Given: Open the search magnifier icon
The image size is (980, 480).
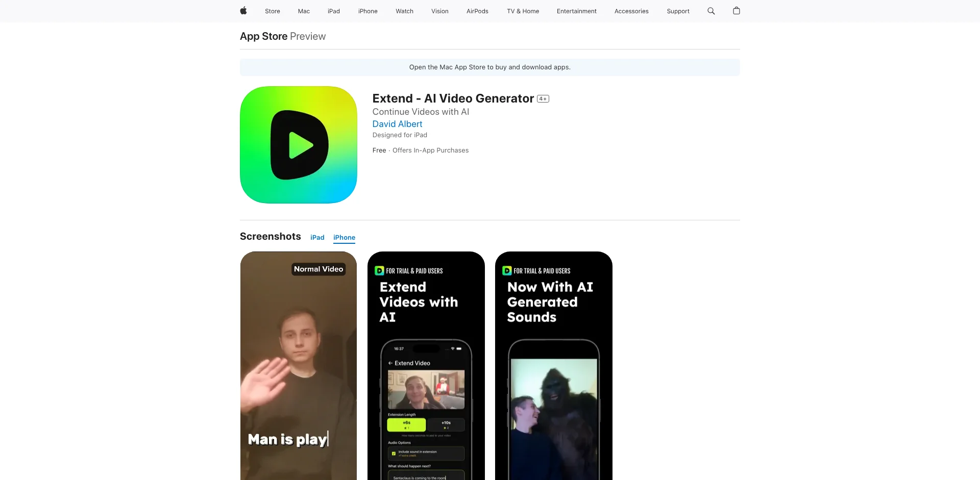Looking at the screenshot, I should [x=711, y=11].
